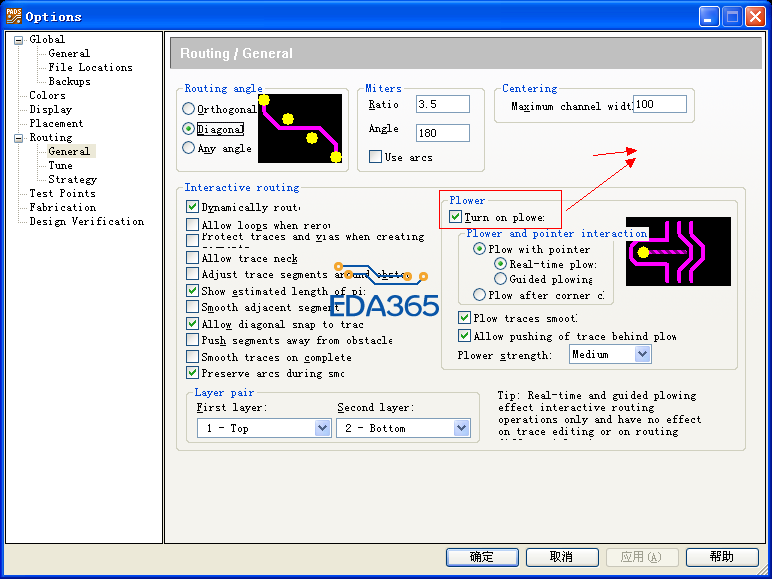The image size is (772, 579).
Task: Toggle Allow diagonal snap to trace
Action: (193, 324)
